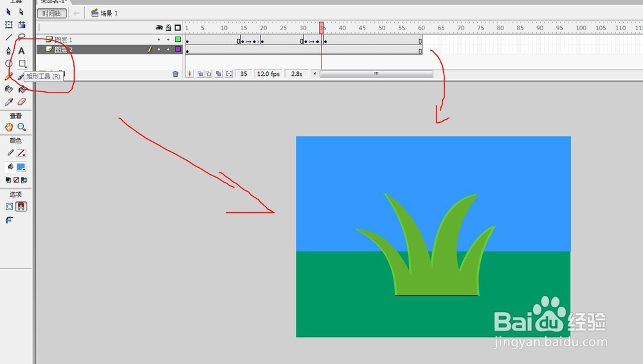Click the timeline horizontal scrollbar thumb
The image size is (643, 364).
[x=376, y=74]
